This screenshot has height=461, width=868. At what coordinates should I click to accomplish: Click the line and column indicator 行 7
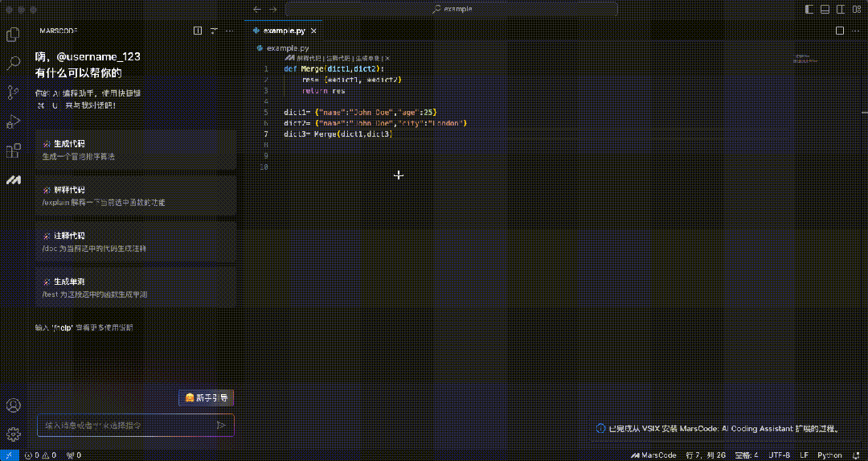(706, 455)
